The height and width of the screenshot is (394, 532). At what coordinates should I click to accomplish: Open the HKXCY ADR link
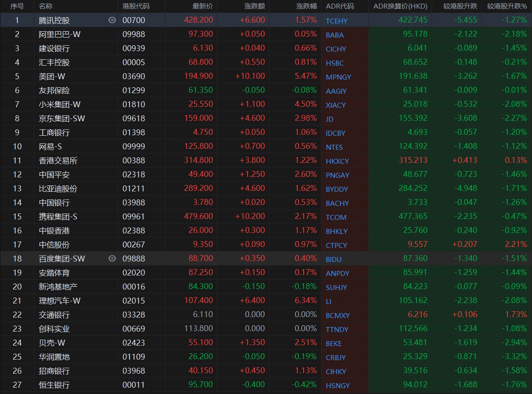tap(337, 161)
